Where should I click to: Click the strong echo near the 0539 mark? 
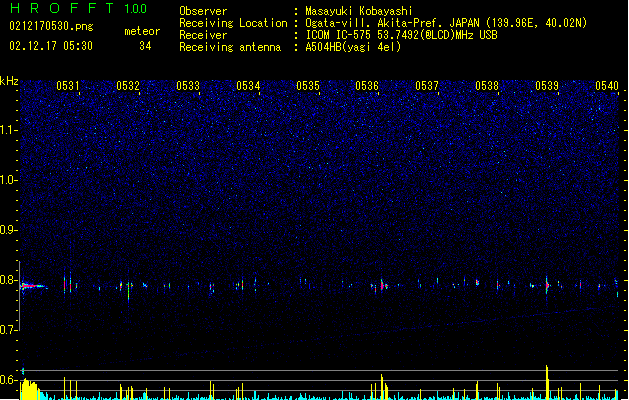coord(547,285)
